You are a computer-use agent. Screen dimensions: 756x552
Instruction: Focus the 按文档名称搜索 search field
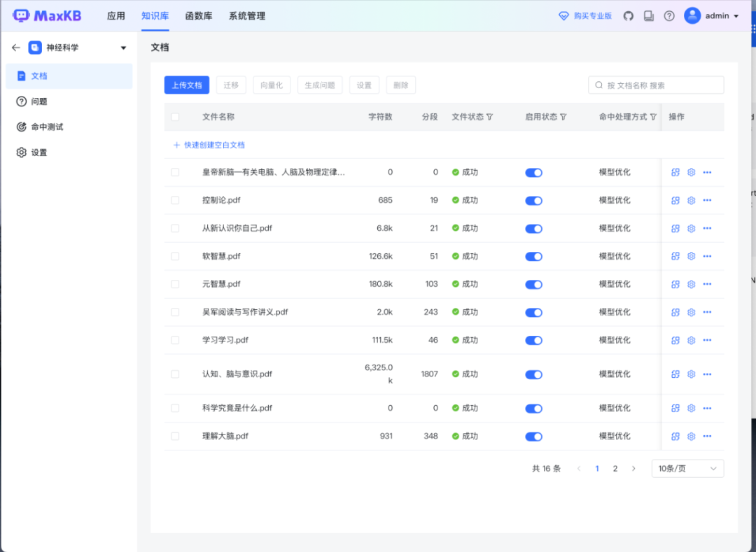coord(656,85)
